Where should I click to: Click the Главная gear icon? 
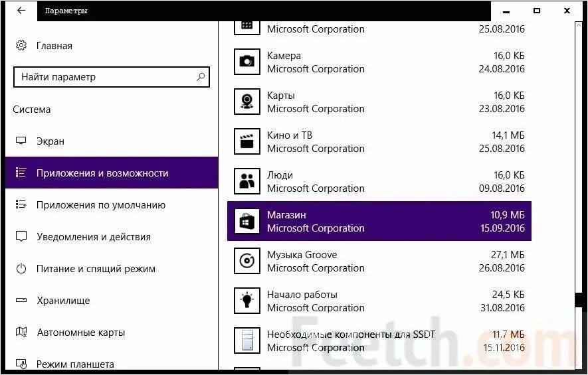[21, 46]
